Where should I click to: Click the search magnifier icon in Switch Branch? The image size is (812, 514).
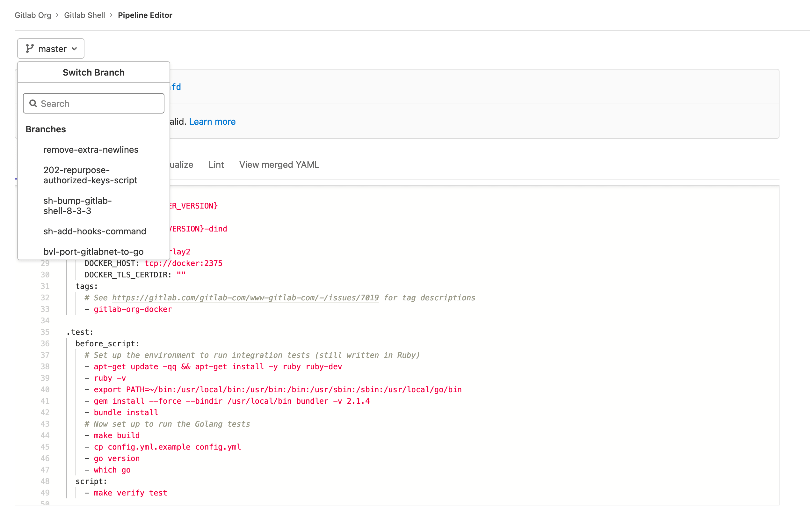(33, 103)
